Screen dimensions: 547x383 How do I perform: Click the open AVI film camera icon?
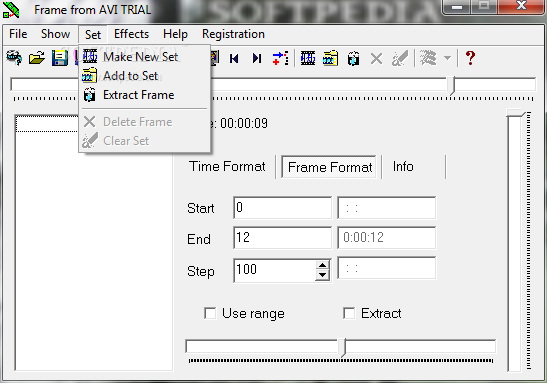click(14, 58)
